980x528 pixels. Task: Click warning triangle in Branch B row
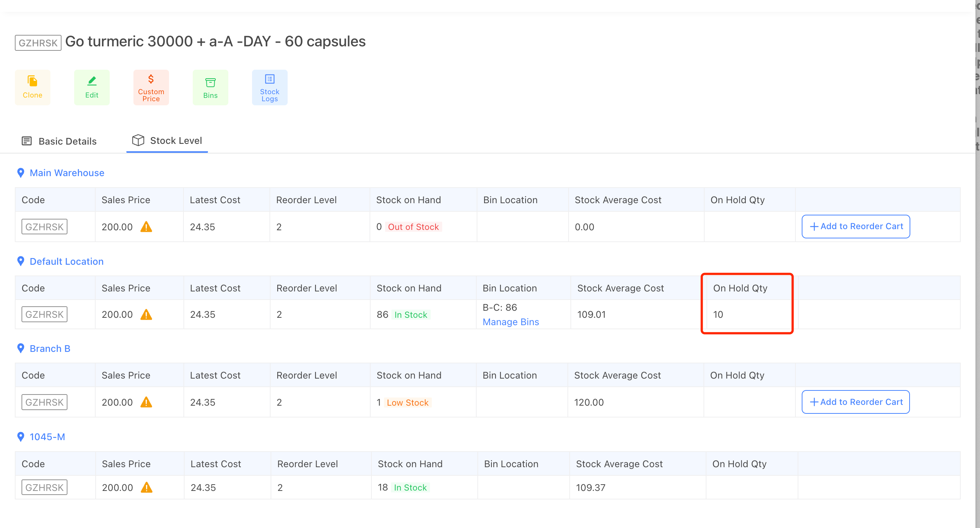click(x=146, y=402)
